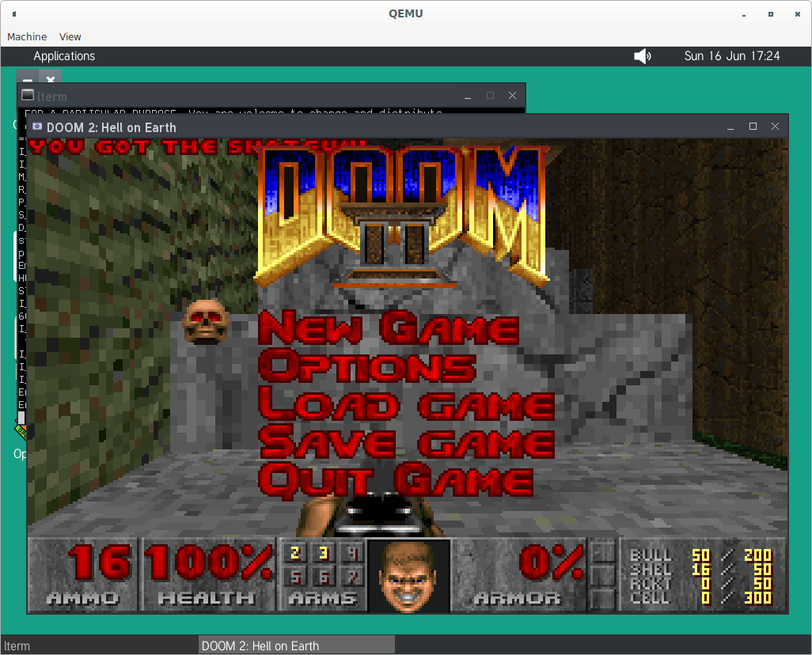Viewport: 812px width, 655px height.
Task: Click the 16 ammo counter
Action: pyautogui.click(x=98, y=562)
